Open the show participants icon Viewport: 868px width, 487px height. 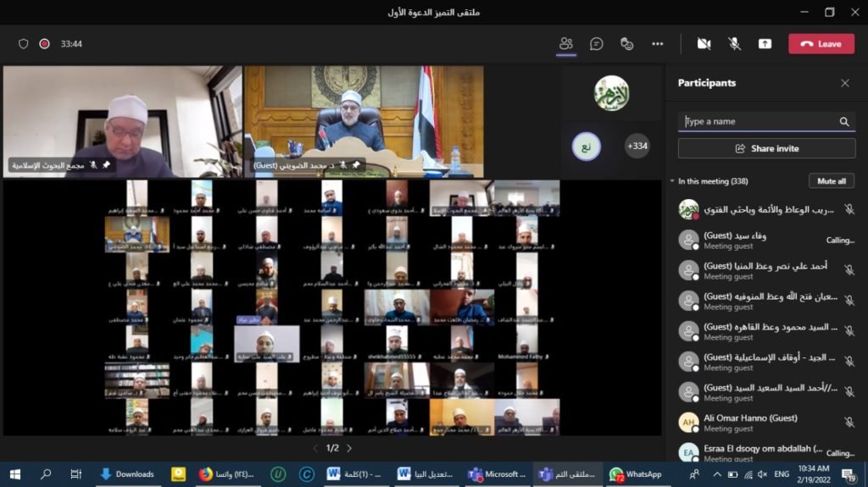(566, 44)
